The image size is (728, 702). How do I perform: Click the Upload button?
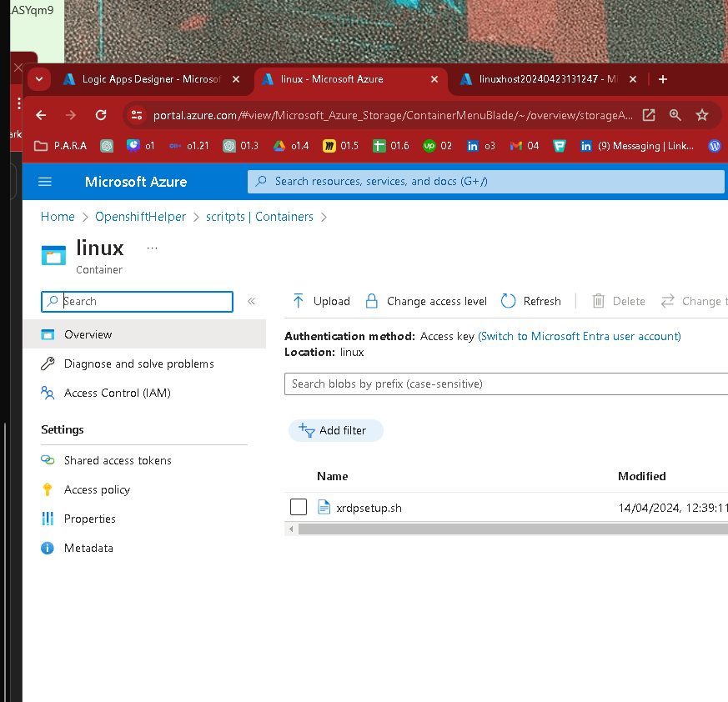click(x=321, y=301)
